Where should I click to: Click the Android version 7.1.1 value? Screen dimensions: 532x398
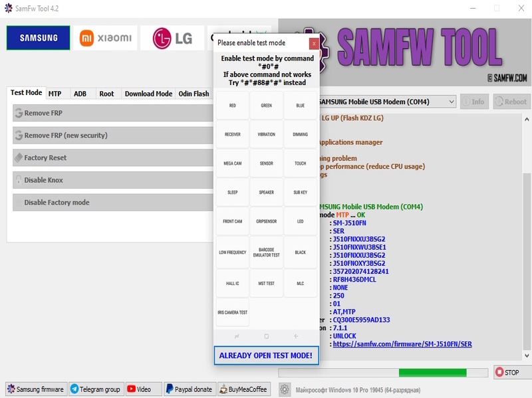coord(340,328)
